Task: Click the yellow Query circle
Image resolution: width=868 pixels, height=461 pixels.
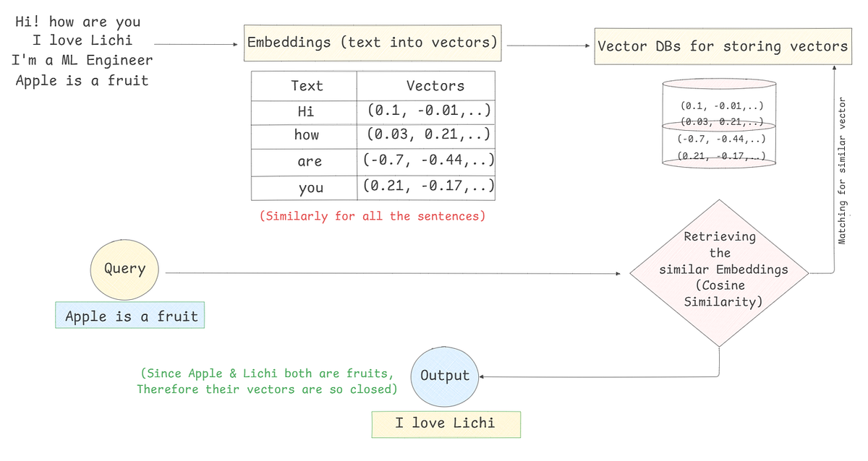Action: click(x=125, y=269)
